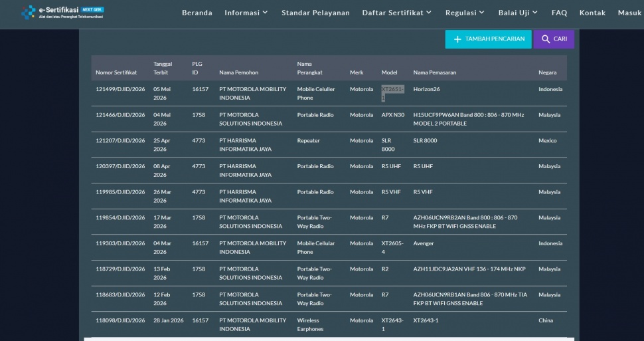Screen dimensions: 644x341
Task: Open the FAQ page
Action: (560, 13)
